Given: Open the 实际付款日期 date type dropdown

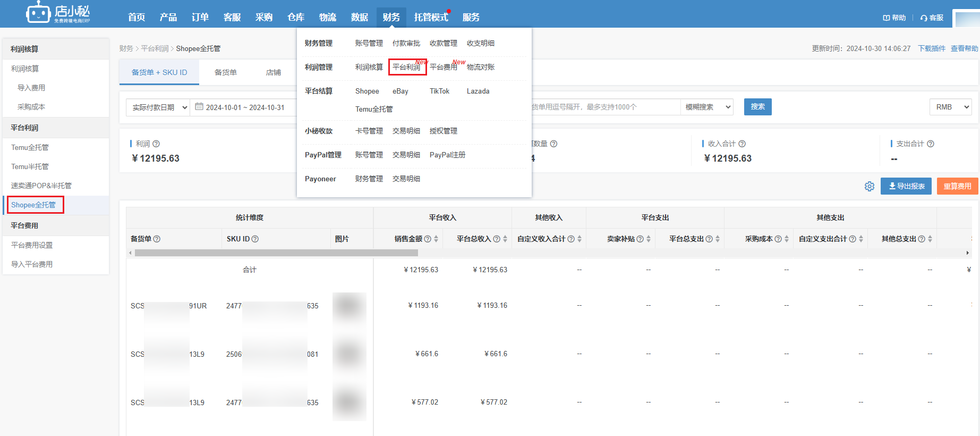Looking at the screenshot, I should [x=158, y=107].
